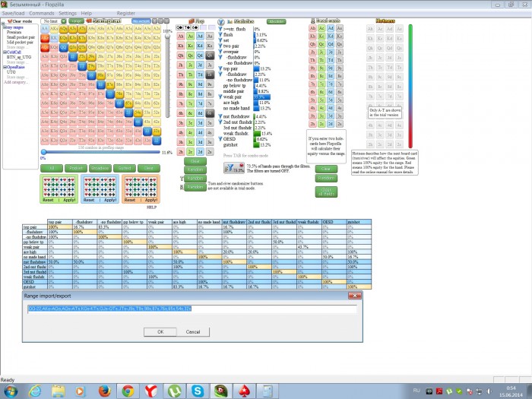This screenshot has height=399, width=532.
Task: Toggle the filter for overpair
Action: pyautogui.click(x=220, y=52)
